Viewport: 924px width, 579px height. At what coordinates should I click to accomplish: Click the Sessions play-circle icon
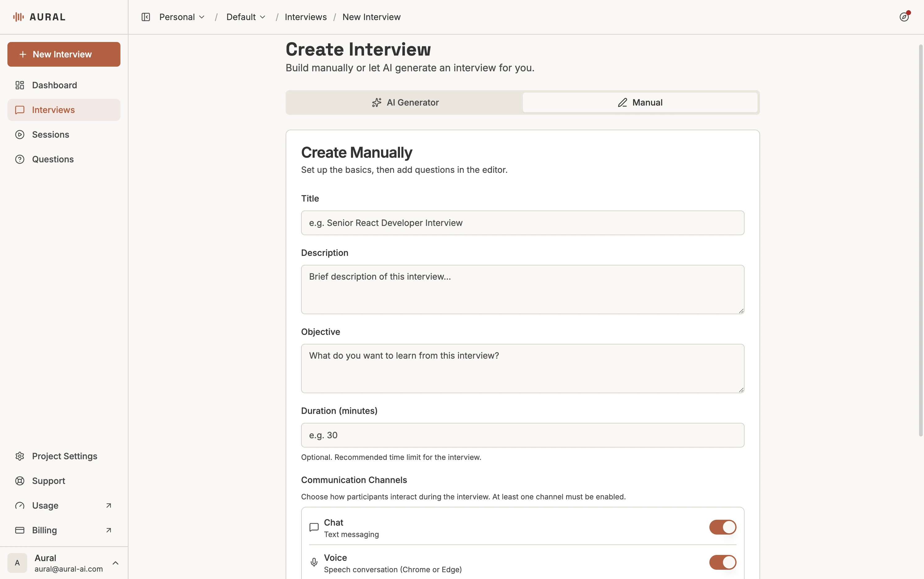coord(19,135)
